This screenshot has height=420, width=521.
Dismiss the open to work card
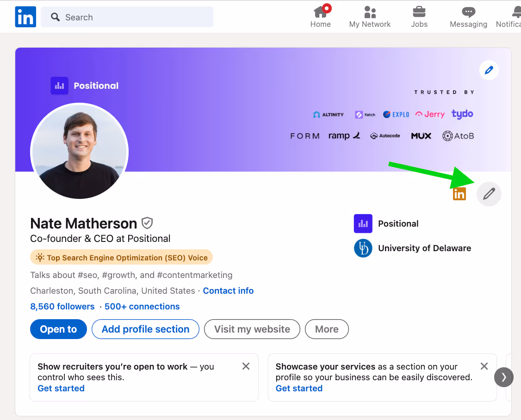(246, 366)
